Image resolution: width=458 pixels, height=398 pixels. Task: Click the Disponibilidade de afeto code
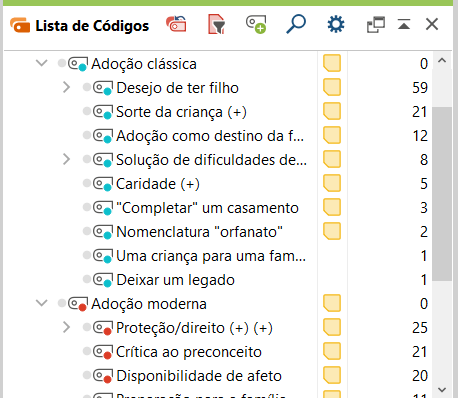coord(199,376)
